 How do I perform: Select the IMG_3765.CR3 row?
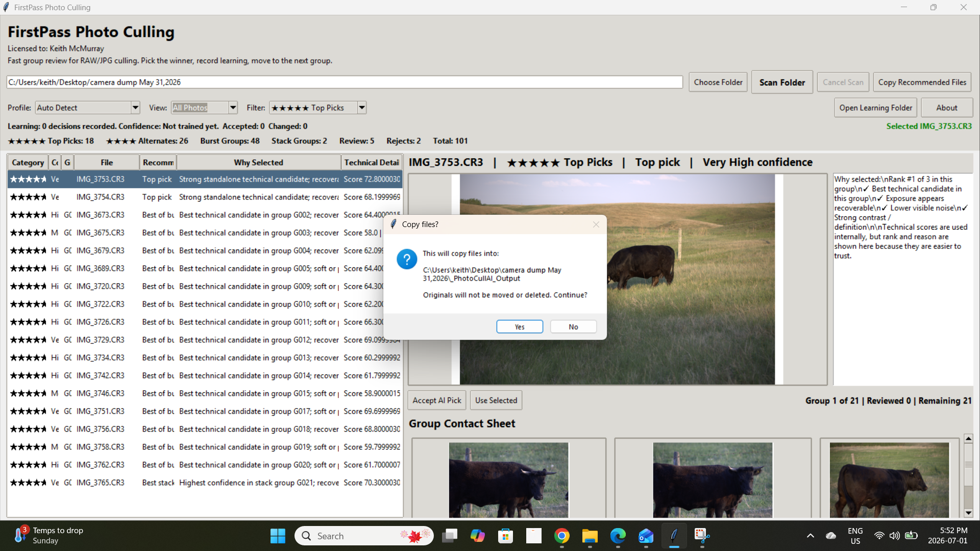(205, 483)
